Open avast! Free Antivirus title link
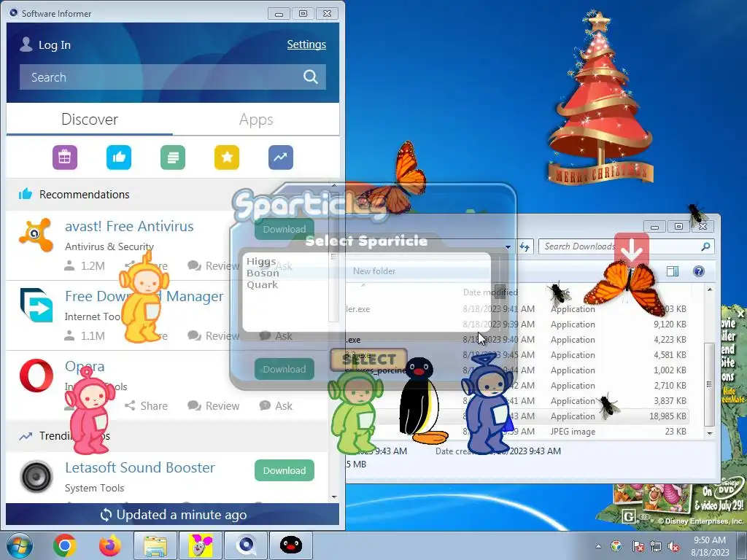The height and width of the screenshot is (560, 747). [129, 226]
